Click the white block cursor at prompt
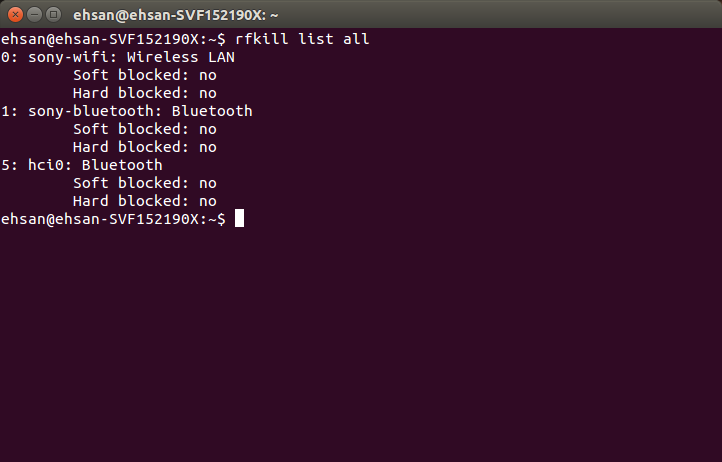The height and width of the screenshot is (462, 722). pyautogui.click(x=239, y=218)
